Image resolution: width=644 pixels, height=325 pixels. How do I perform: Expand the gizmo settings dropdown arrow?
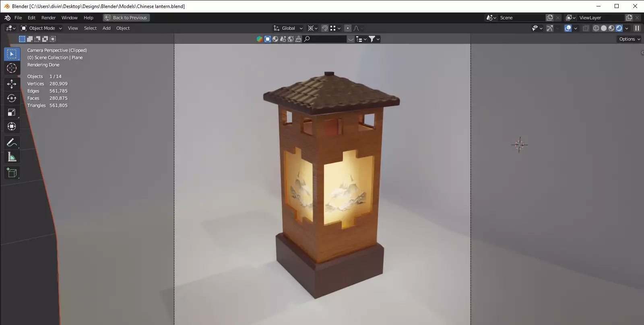[x=558, y=28]
